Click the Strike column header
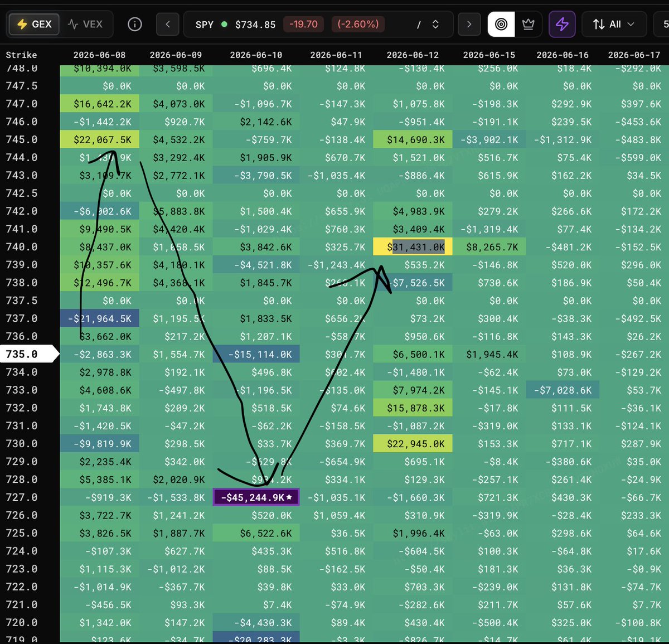This screenshot has height=644, width=669. [21, 55]
